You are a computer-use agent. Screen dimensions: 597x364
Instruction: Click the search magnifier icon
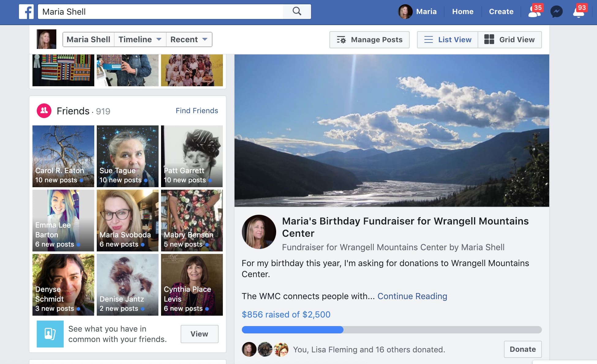pos(297,12)
